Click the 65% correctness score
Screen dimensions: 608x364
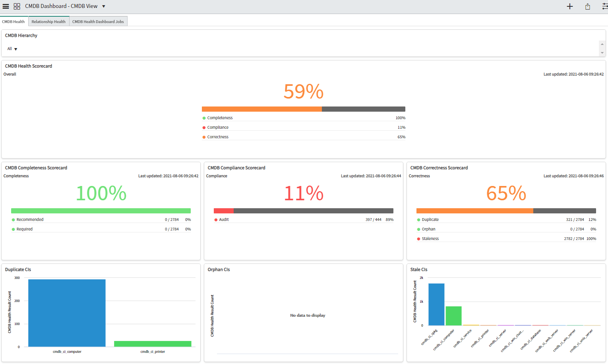click(x=506, y=193)
